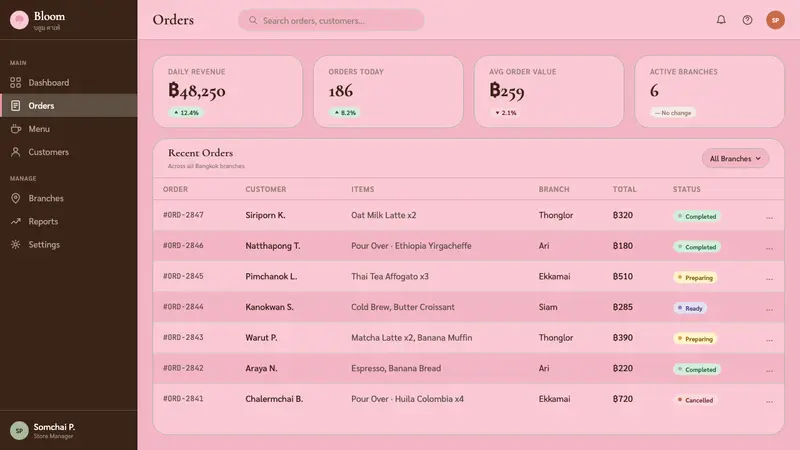Viewport: 800px width, 450px height.
Task: Click the Dashboard grid icon
Action: [x=16, y=82]
